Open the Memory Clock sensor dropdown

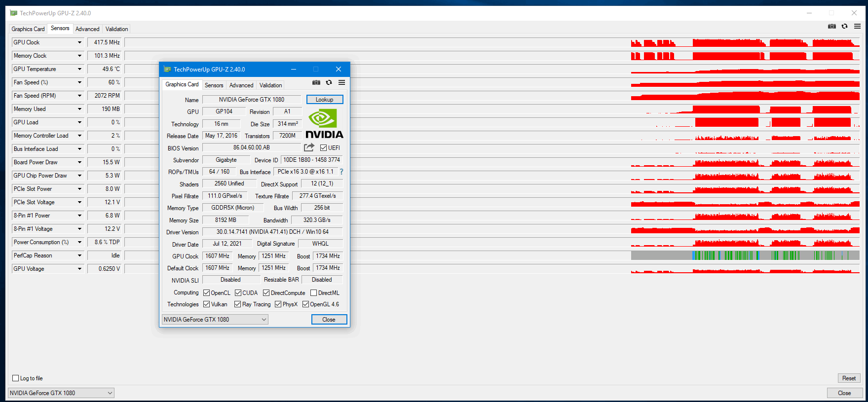(79, 56)
